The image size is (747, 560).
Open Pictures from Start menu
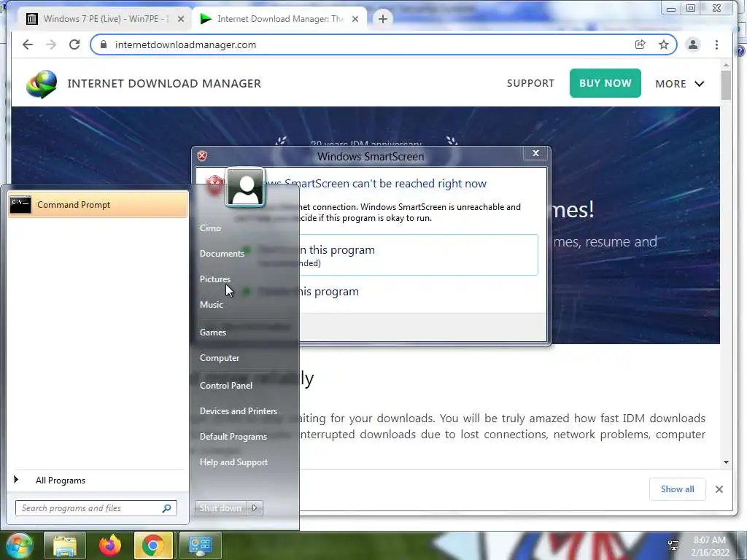pyautogui.click(x=215, y=279)
